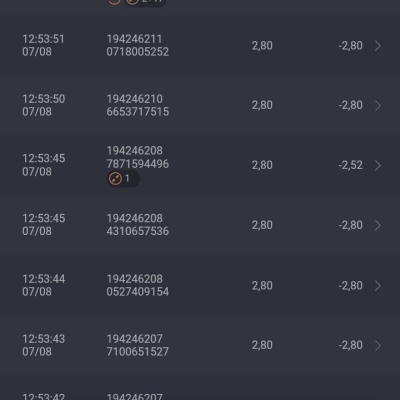The image size is (400, 400).
Task: Expand row 4310657536 using its arrow
Action: coord(378,225)
